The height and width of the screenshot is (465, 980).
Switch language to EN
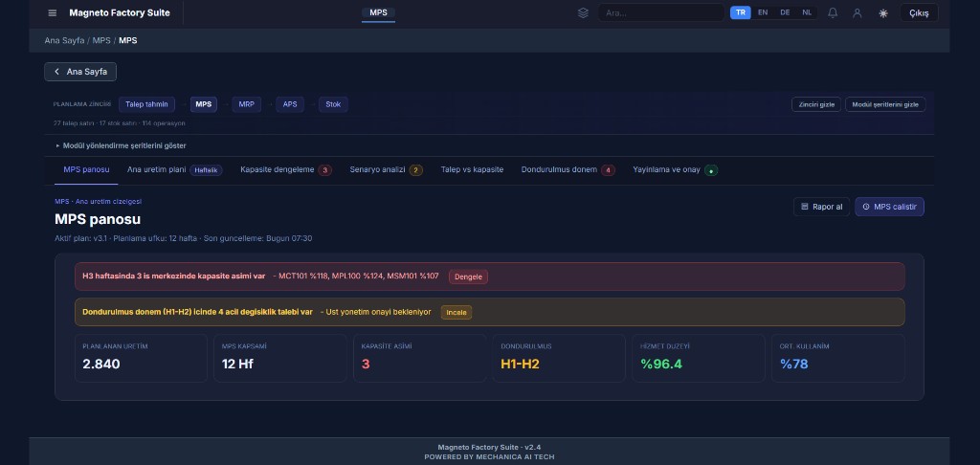pyautogui.click(x=763, y=12)
